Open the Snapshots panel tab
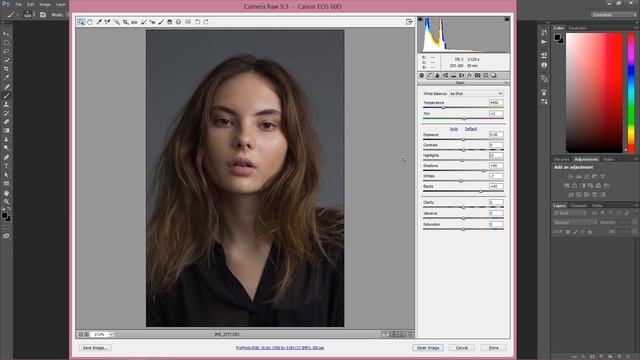 pos(493,76)
